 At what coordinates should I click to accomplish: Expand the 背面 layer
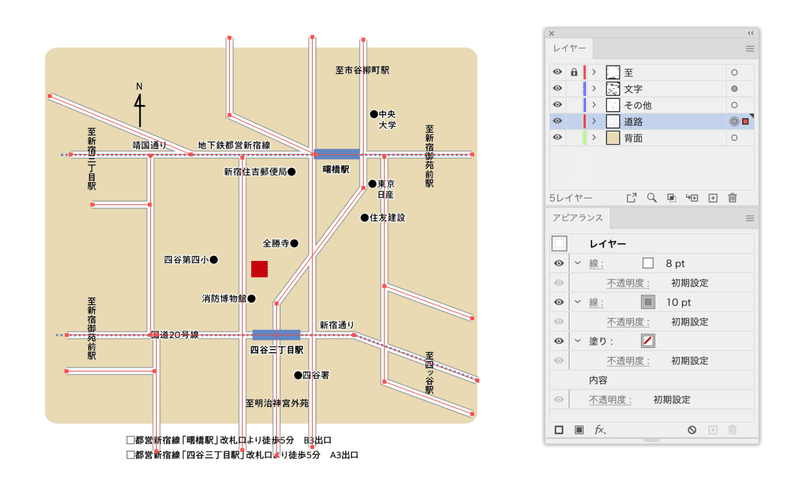(594, 138)
